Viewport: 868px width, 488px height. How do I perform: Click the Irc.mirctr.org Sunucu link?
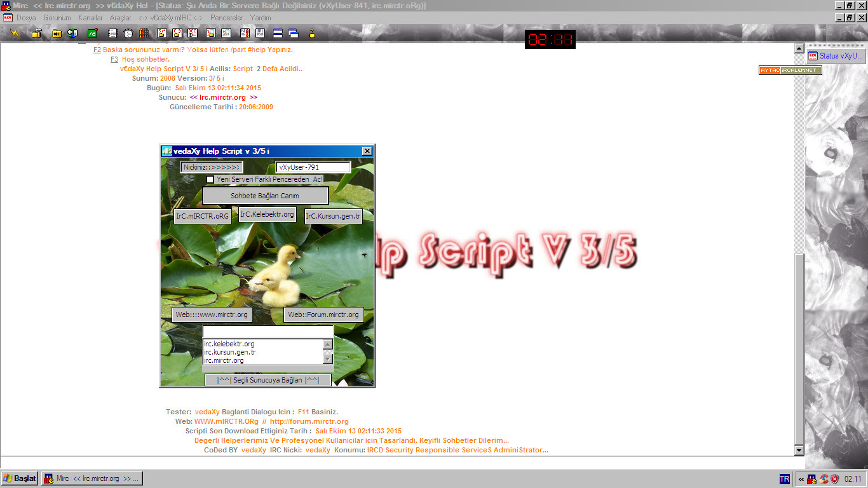tap(224, 97)
